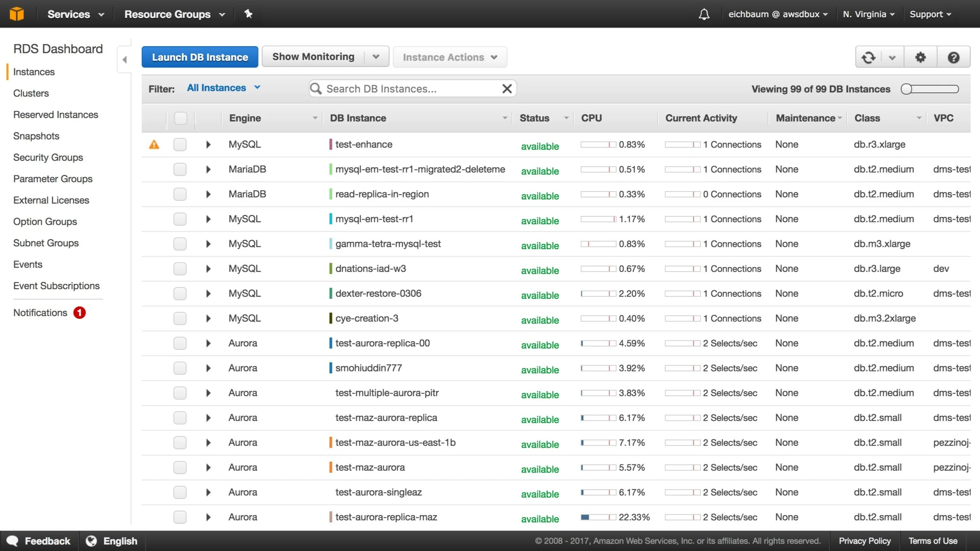Go to Snapshots in the sidebar
Viewport: 980px width, 551px height.
(x=36, y=136)
